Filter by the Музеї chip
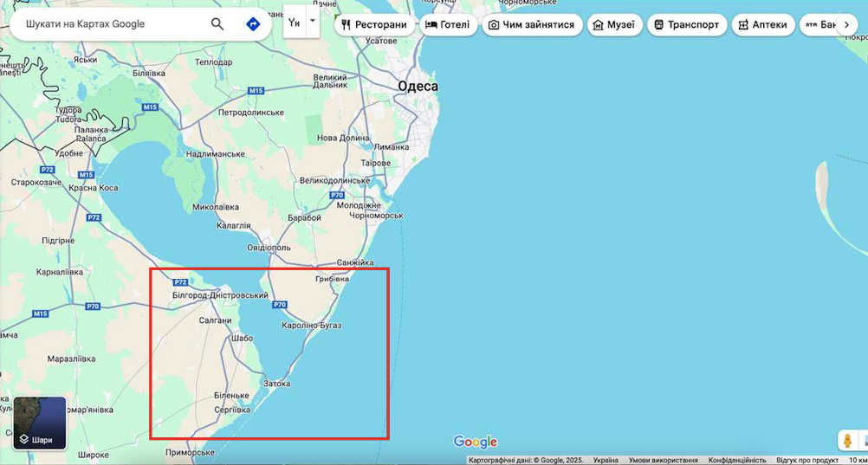The width and height of the screenshot is (868, 465). tap(613, 25)
